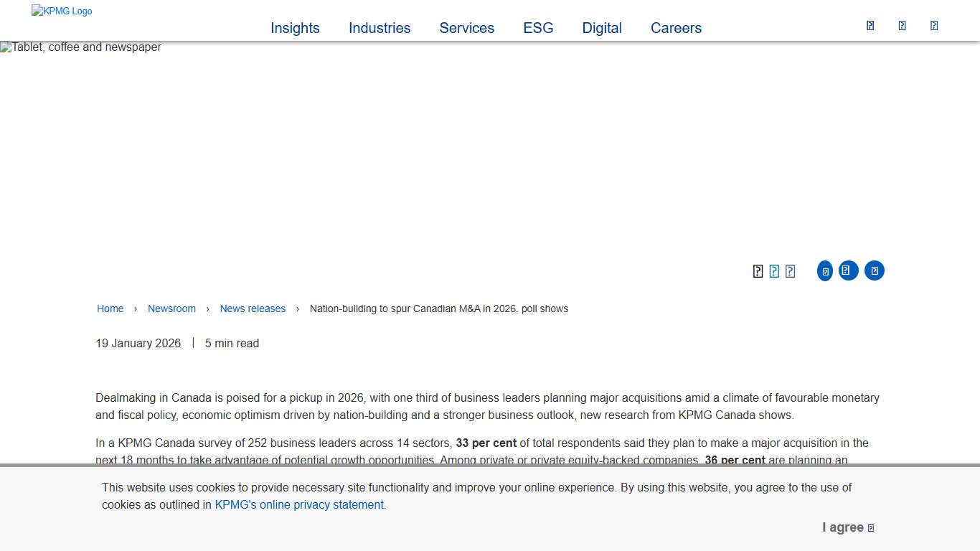Click the KPMG Logo in the header
The height and width of the screenshot is (551, 980).
[x=62, y=11]
